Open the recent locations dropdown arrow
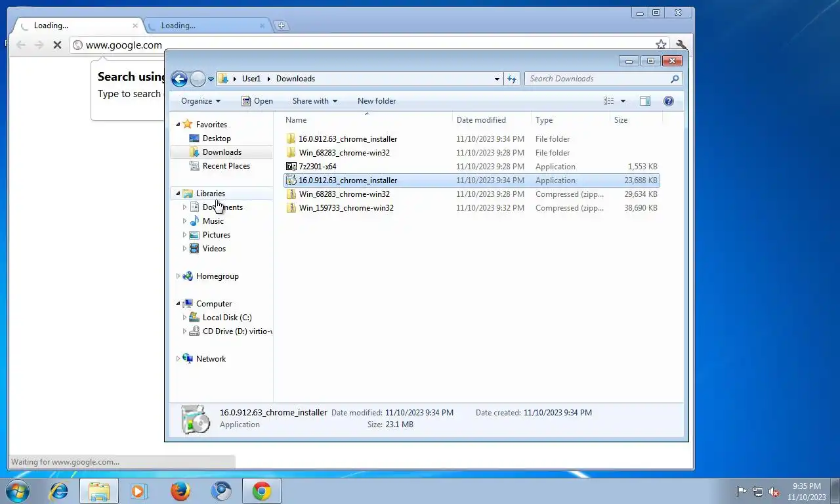Viewport: 840px width, 504px height. click(x=211, y=79)
